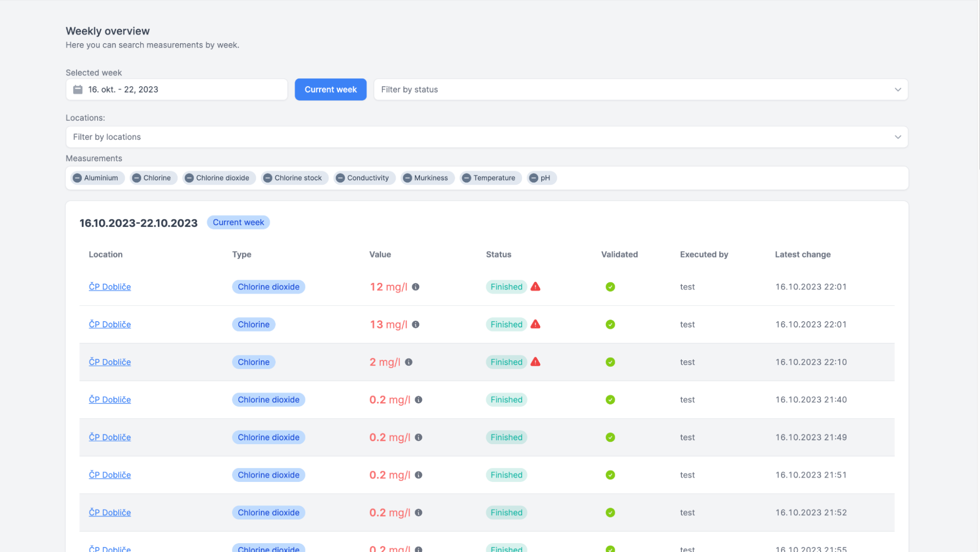Open ČP Dobliče location link first row

[110, 286]
